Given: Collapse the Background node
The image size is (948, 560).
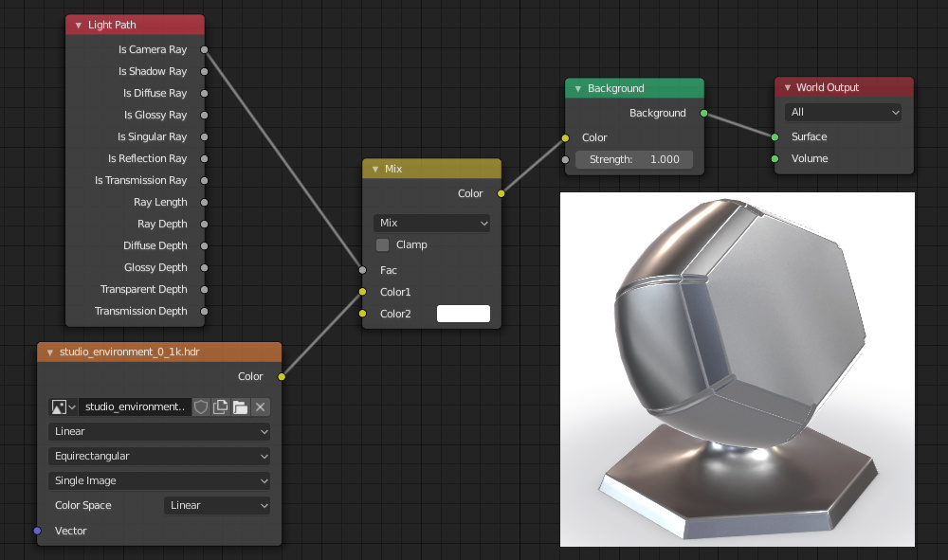Looking at the screenshot, I should pos(578,89).
